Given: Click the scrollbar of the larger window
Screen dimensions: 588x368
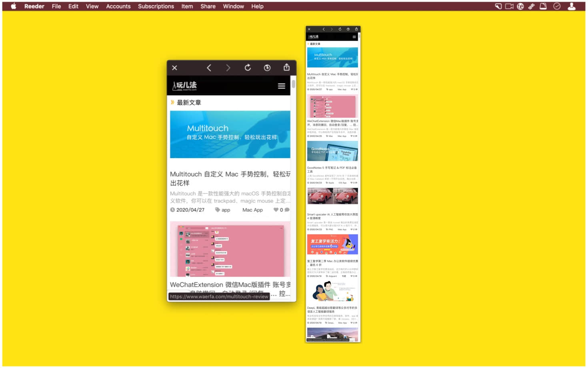Looking at the screenshot, I should tap(294, 84).
